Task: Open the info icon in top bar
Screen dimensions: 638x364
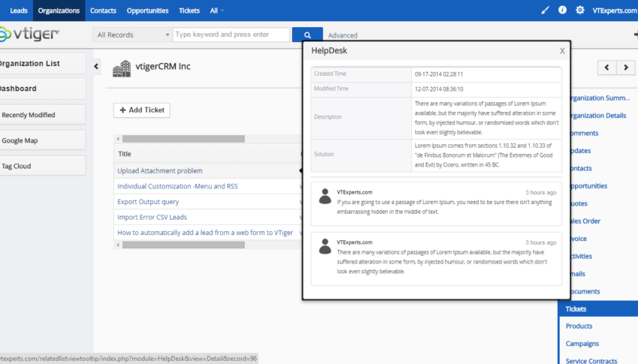Action: (x=562, y=11)
